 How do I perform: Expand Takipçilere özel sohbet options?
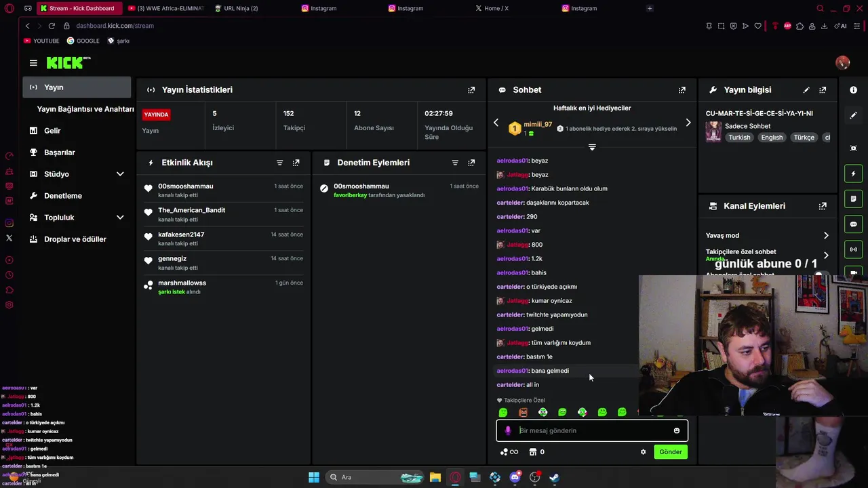point(826,256)
